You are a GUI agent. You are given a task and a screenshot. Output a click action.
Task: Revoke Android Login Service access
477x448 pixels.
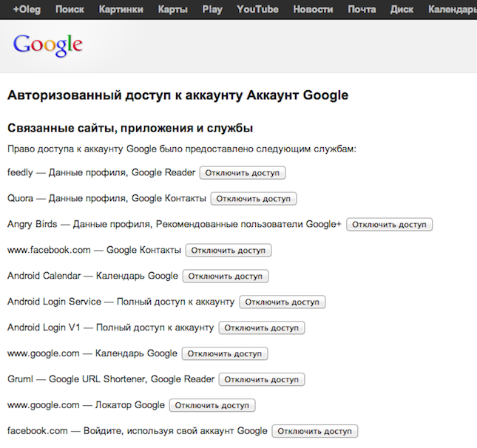[x=283, y=302]
